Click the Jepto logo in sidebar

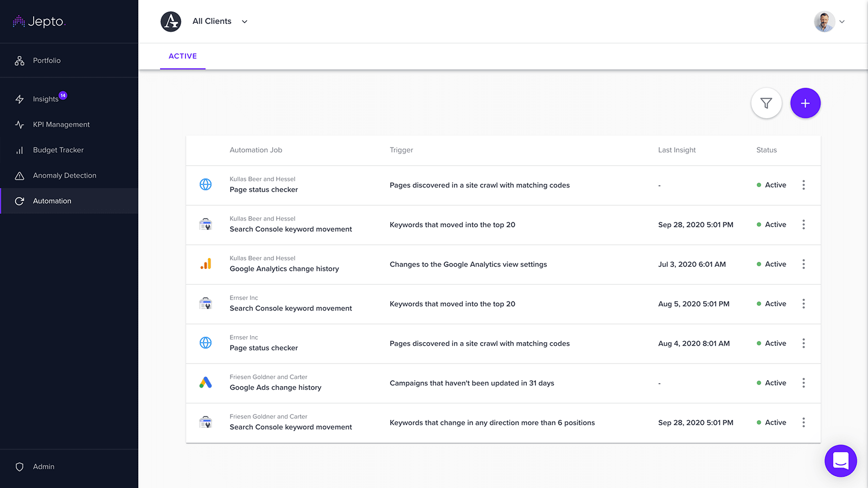(39, 22)
